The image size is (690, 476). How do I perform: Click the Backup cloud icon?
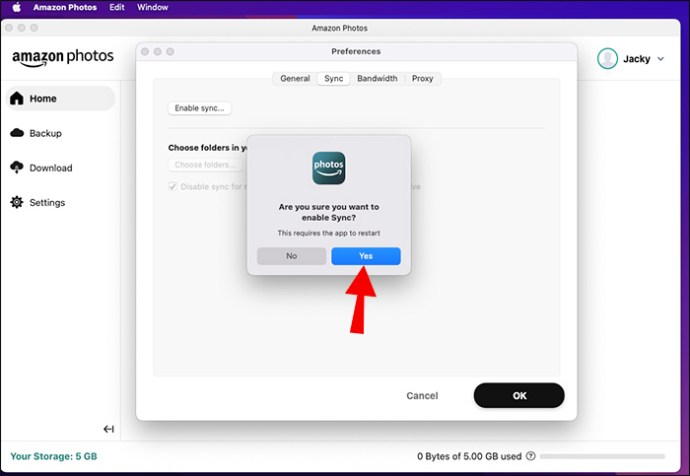[x=17, y=133]
